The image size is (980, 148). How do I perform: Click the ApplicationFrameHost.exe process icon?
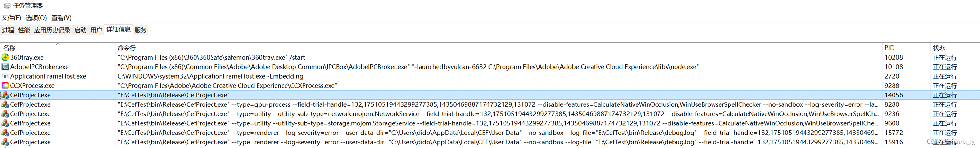(5, 76)
